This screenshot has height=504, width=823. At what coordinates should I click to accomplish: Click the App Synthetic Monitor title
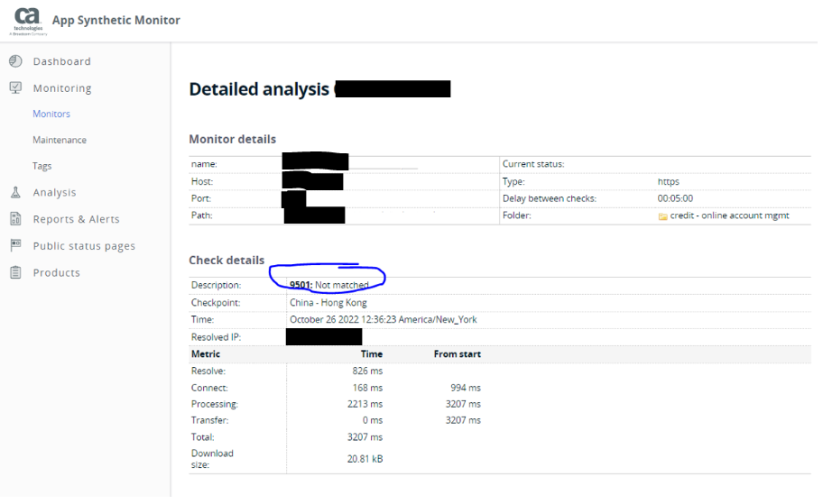116,21
